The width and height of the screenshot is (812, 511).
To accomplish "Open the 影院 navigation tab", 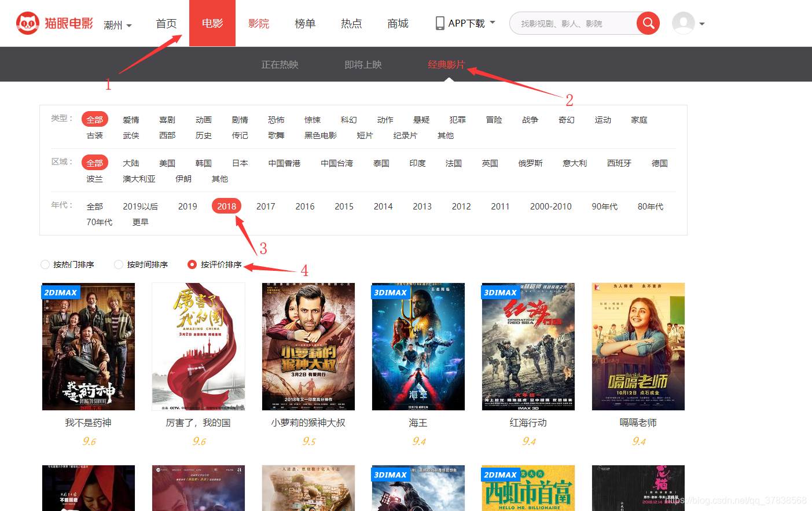I will (259, 23).
